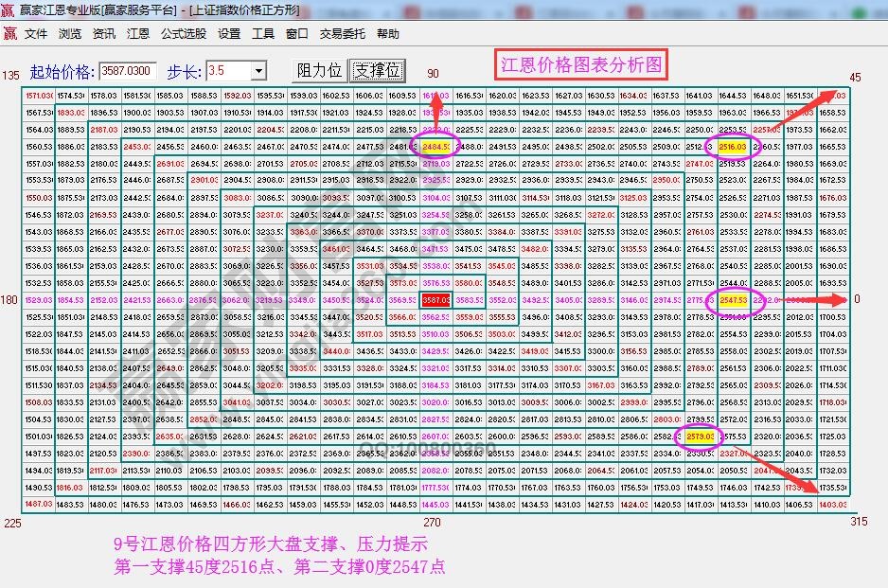
Task: Open the 工具 menu
Action: point(262,32)
